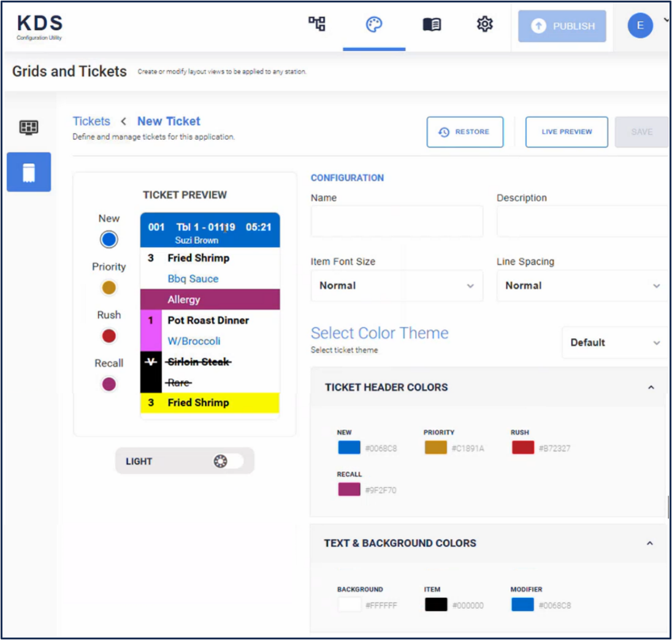Click the Select Color Theme heading
The image size is (672, 640).
tap(380, 333)
